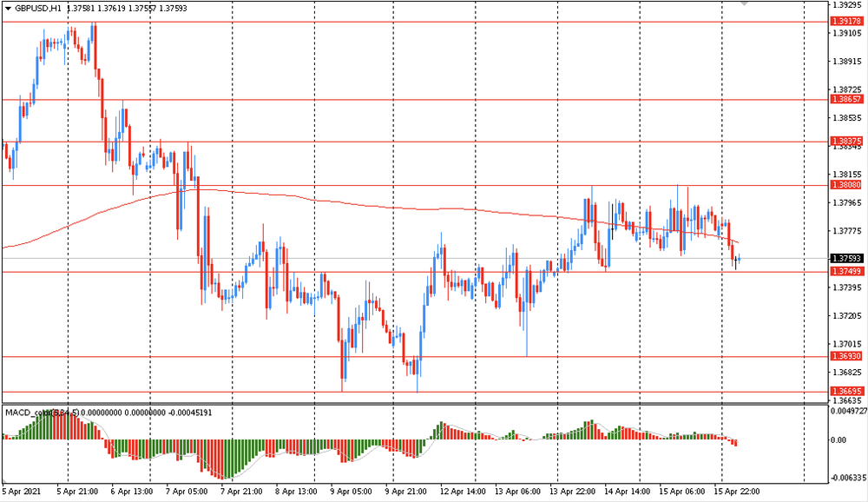Click price scale value 1.36825
Screen dimensions: 868x502
(847, 373)
